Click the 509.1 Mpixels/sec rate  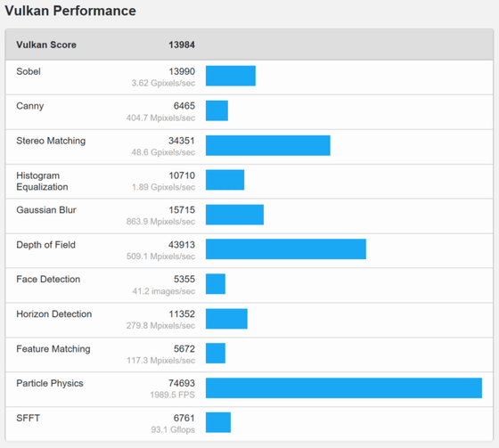pyautogui.click(x=160, y=257)
